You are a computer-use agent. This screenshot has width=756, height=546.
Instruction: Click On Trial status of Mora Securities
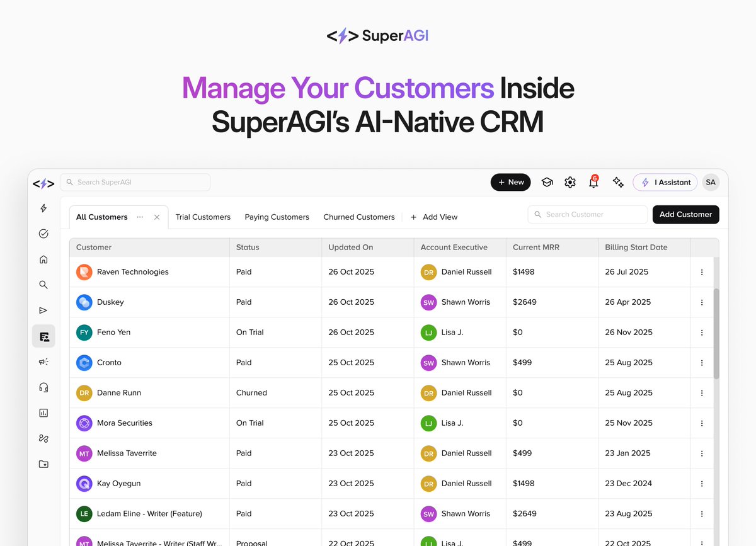pos(249,423)
